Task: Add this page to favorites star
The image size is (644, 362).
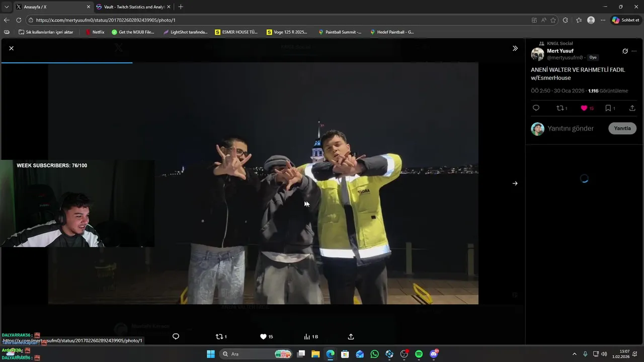Action: [553, 20]
